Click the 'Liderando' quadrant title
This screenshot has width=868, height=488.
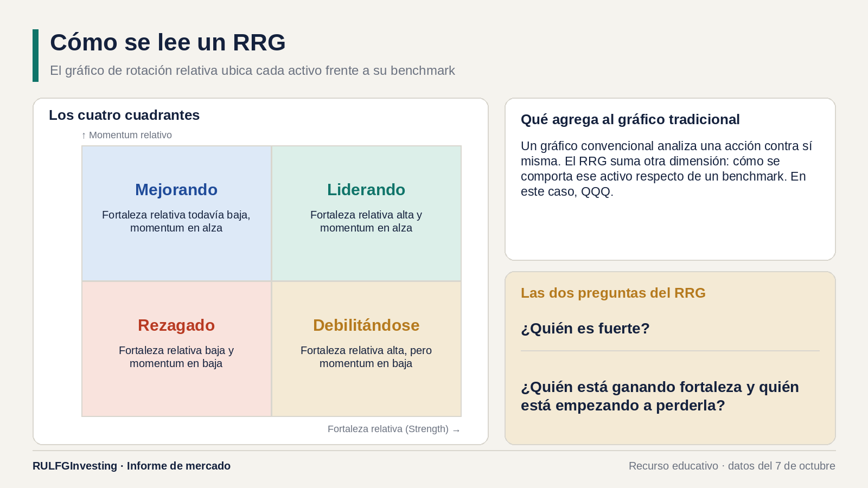pyautogui.click(x=366, y=190)
